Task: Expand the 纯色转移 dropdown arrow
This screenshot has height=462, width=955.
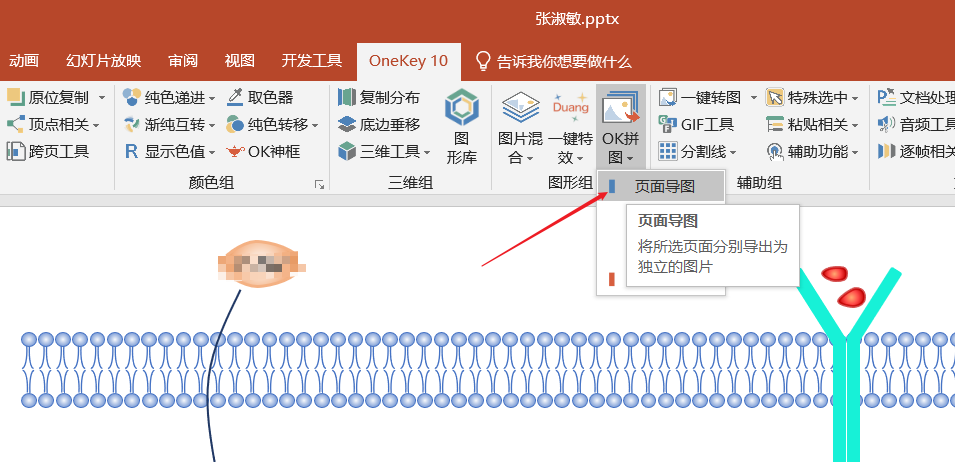Action: (x=315, y=125)
